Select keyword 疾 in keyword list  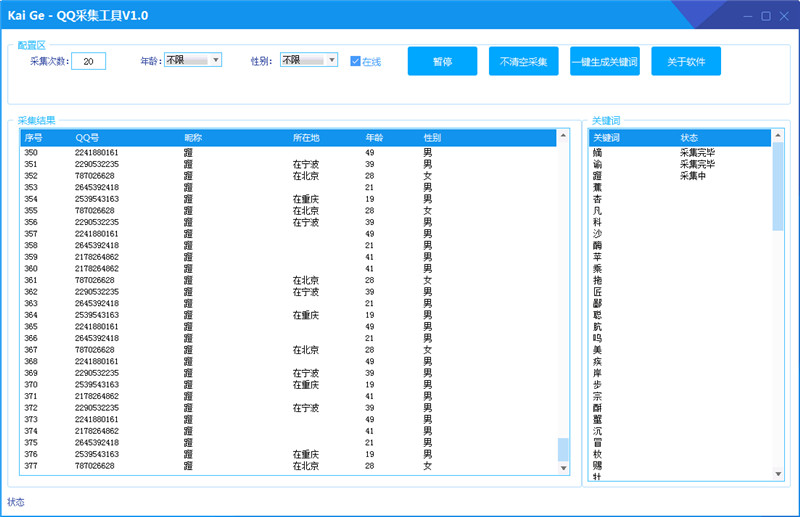coord(597,361)
